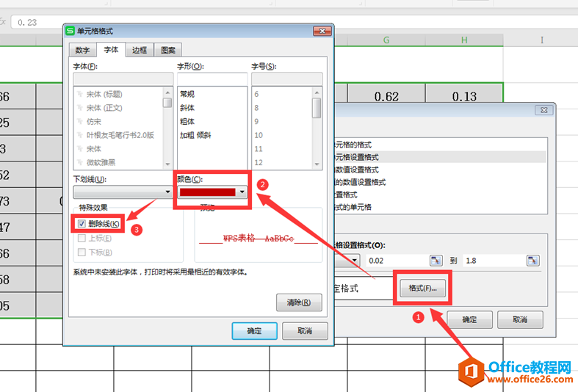Close the 单元格格式 dialog
578x392 pixels.
pos(322,31)
